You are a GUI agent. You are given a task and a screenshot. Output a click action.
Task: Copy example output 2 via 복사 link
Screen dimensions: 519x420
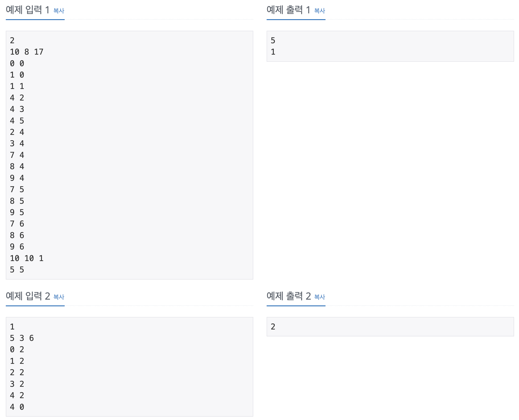[319, 297]
